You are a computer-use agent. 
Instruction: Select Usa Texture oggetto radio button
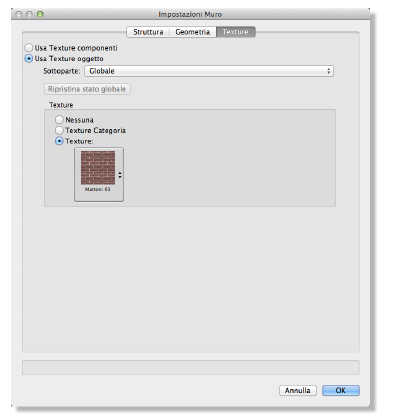(x=29, y=59)
